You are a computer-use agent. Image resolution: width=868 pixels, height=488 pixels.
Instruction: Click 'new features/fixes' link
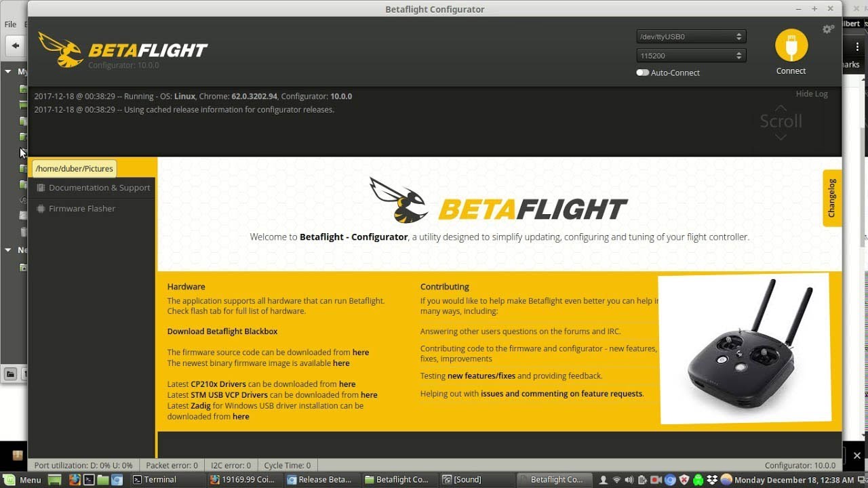click(481, 376)
